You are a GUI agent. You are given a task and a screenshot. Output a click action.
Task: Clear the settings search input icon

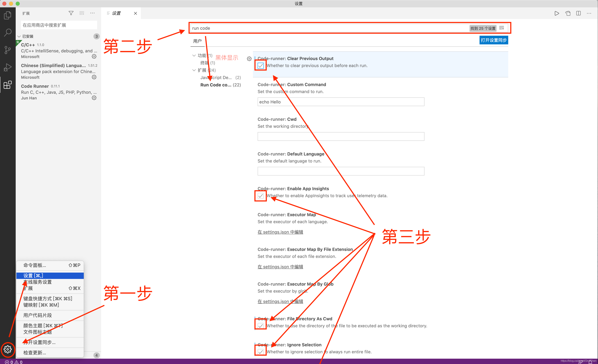click(x=502, y=28)
